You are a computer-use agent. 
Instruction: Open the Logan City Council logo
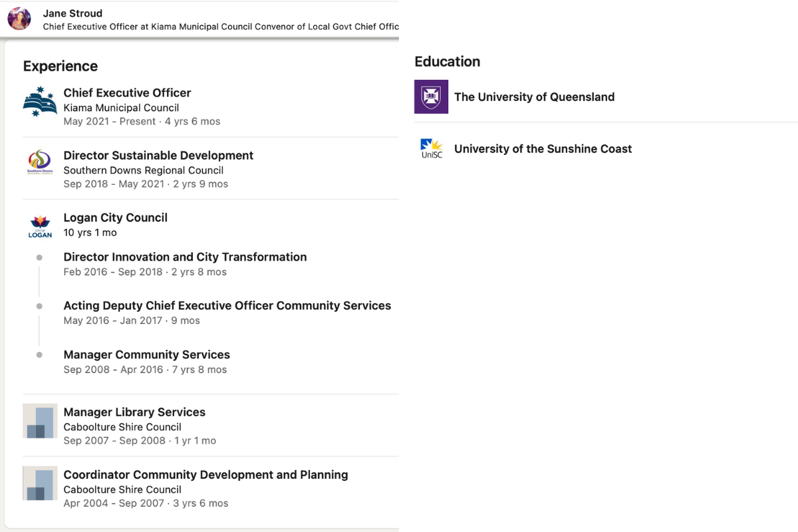click(x=40, y=226)
